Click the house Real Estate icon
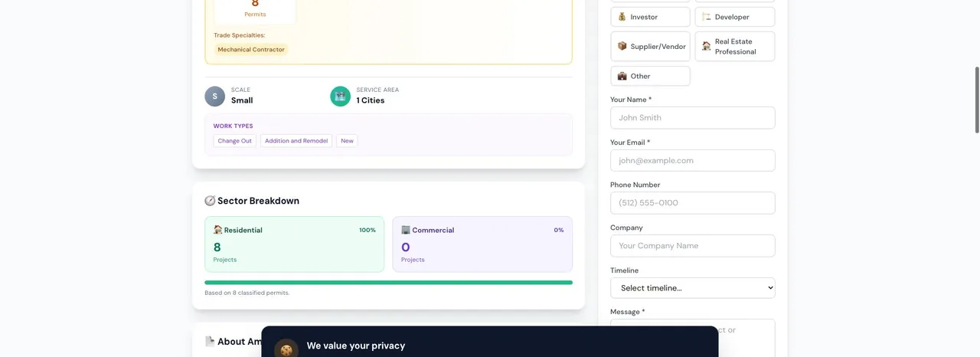Image resolution: width=980 pixels, height=357 pixels. tap(707, 46)
